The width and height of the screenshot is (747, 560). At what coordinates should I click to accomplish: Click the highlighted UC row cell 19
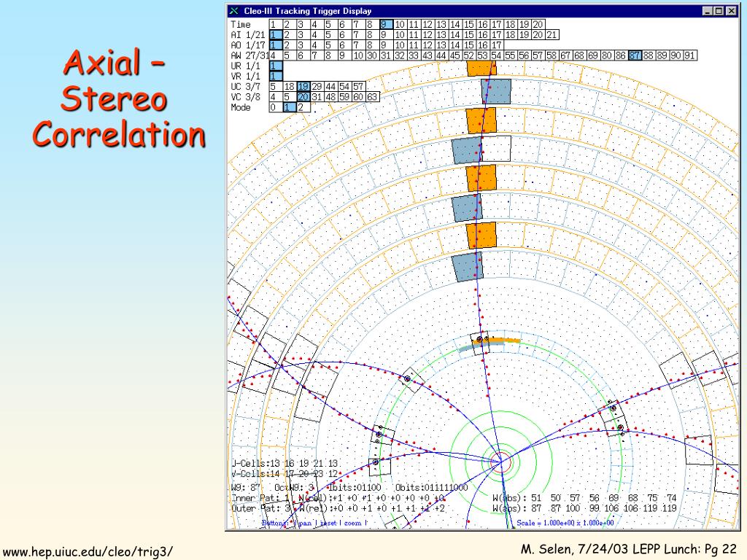(x=303, y=87)
